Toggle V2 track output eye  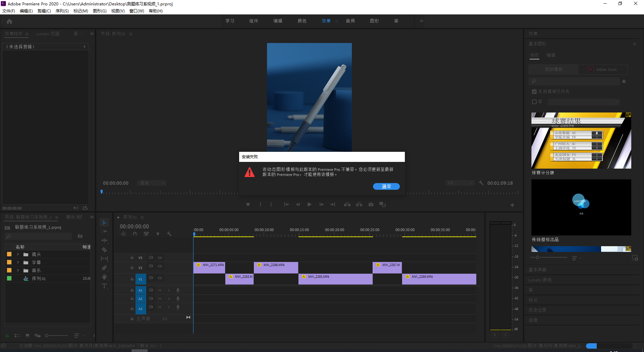tap(160, 266)
